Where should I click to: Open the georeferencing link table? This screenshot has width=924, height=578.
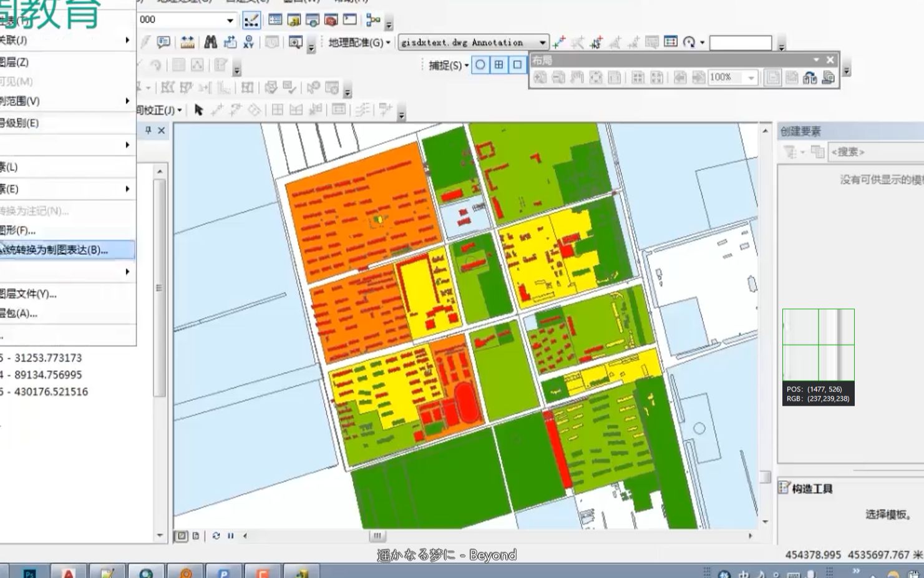(x=671, y=42)
